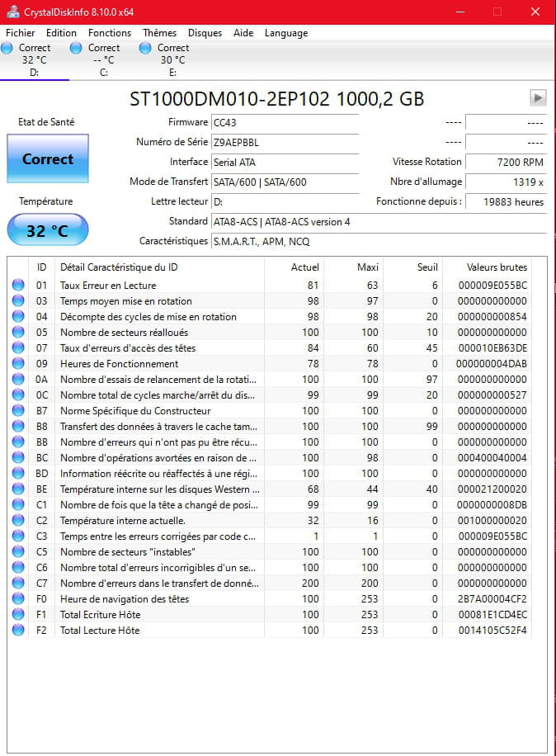Click status orb for attribute BB row
Screen dimensions: 556x756
tap(18, 442)
